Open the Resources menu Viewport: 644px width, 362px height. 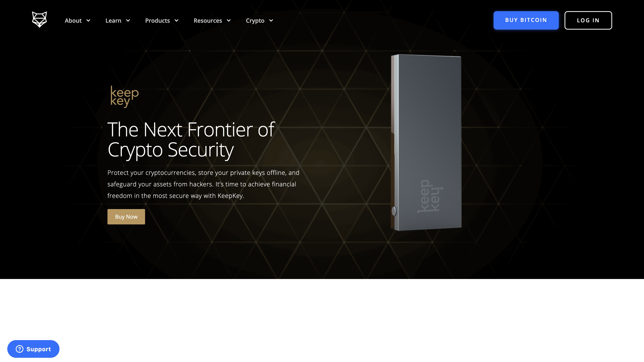point(212,21)
